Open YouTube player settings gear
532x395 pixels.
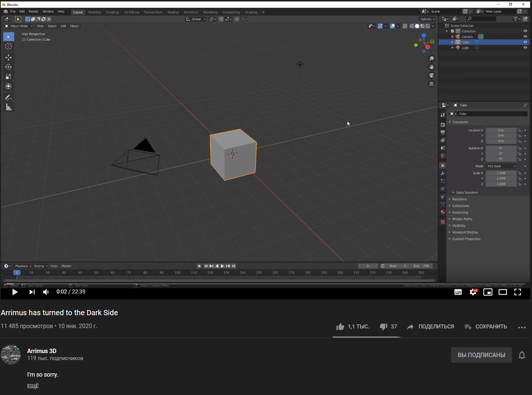(x=473, y=292)
